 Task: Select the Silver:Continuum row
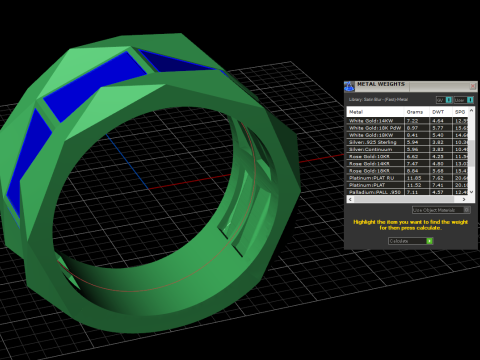pyautogui.click(x=407, y=149)
